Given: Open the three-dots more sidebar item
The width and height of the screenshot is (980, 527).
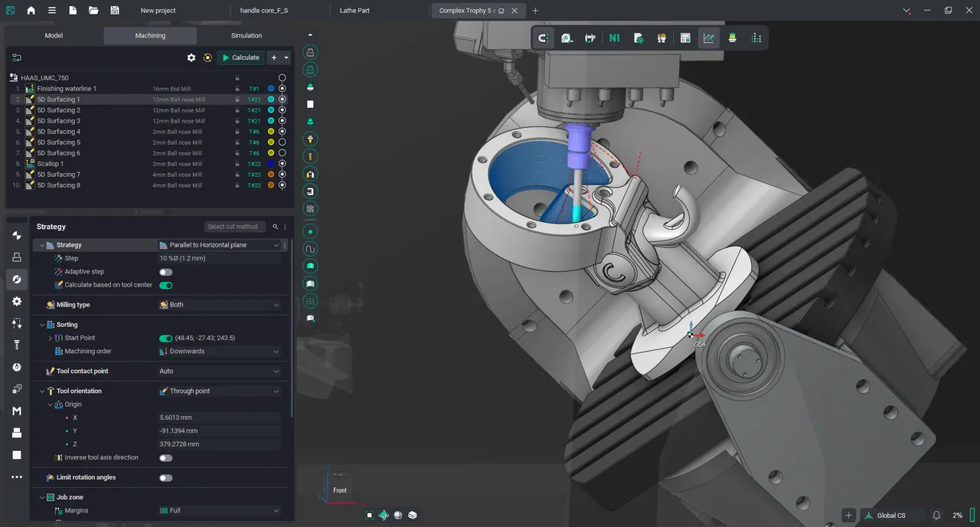Looking at the screenshot, I should [x=17, y=477].
